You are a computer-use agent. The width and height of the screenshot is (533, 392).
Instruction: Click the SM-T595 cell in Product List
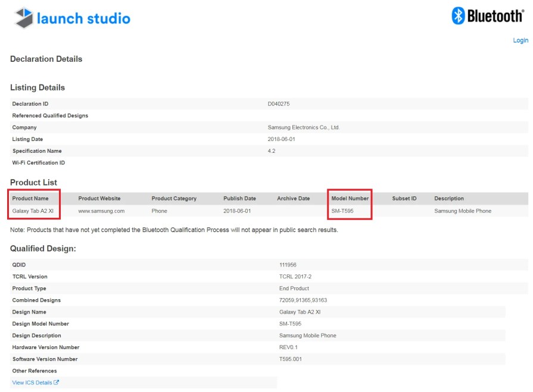[342, 211]
